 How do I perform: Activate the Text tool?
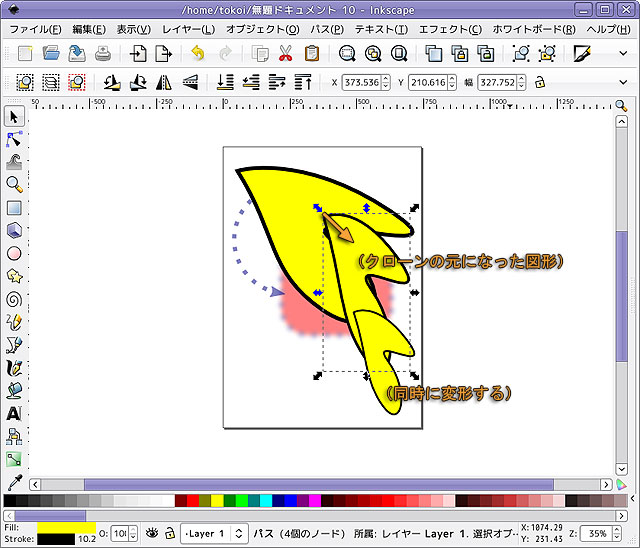(x=14, y=413)
